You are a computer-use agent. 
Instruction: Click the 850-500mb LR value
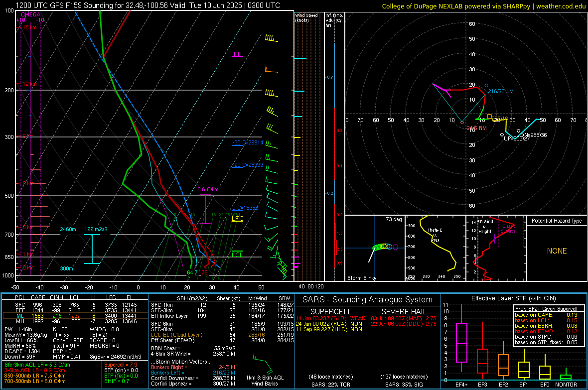point(35,376)
